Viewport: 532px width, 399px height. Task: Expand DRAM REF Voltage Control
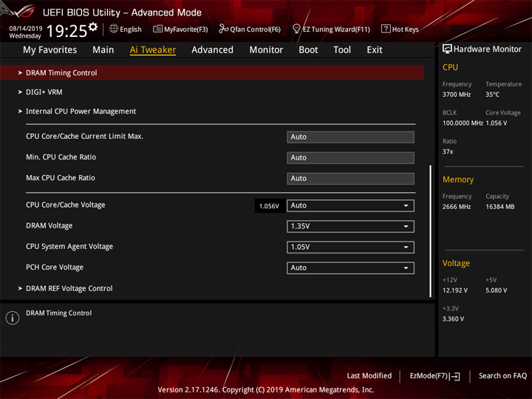coord(69,288)
